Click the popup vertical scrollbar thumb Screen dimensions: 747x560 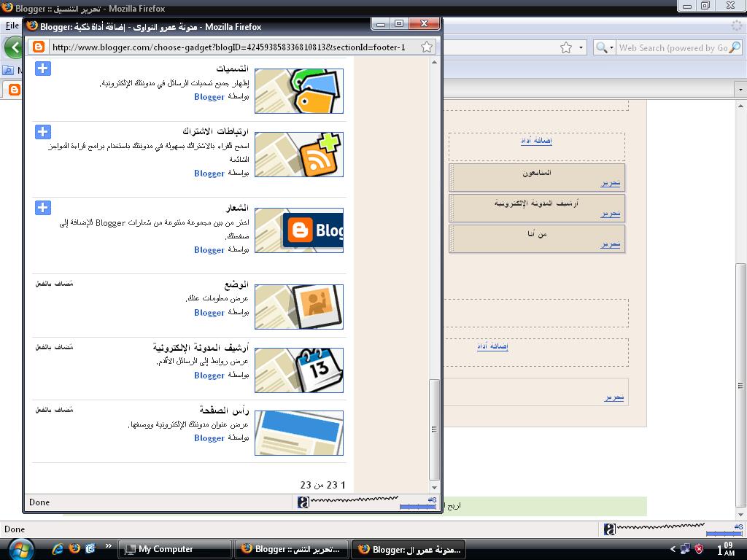[x=434, y=429]
